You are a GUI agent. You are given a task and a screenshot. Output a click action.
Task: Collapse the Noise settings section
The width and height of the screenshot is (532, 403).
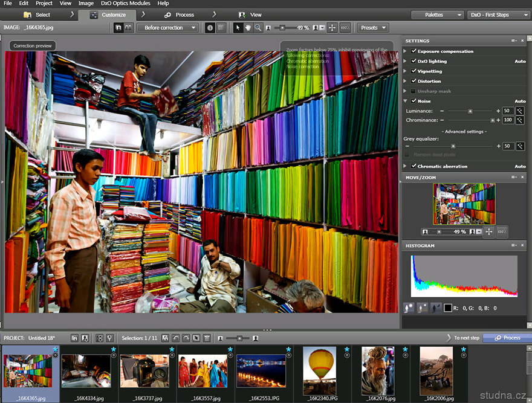point(405,101)
